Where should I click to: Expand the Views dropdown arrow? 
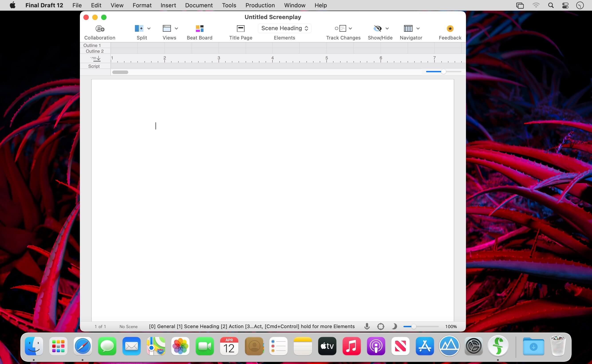click(x=176, y=28)
